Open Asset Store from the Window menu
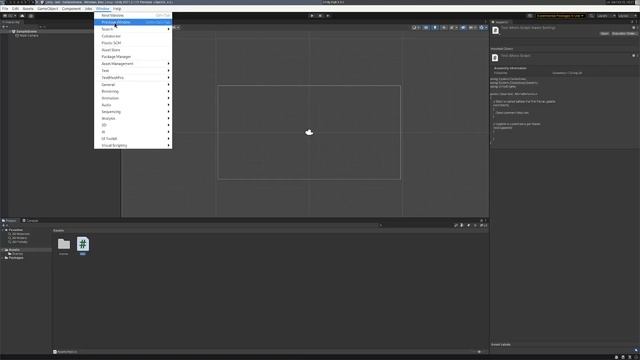Image resolution: width=640 pixels, height=360 pixels. [x=133, y=50]
